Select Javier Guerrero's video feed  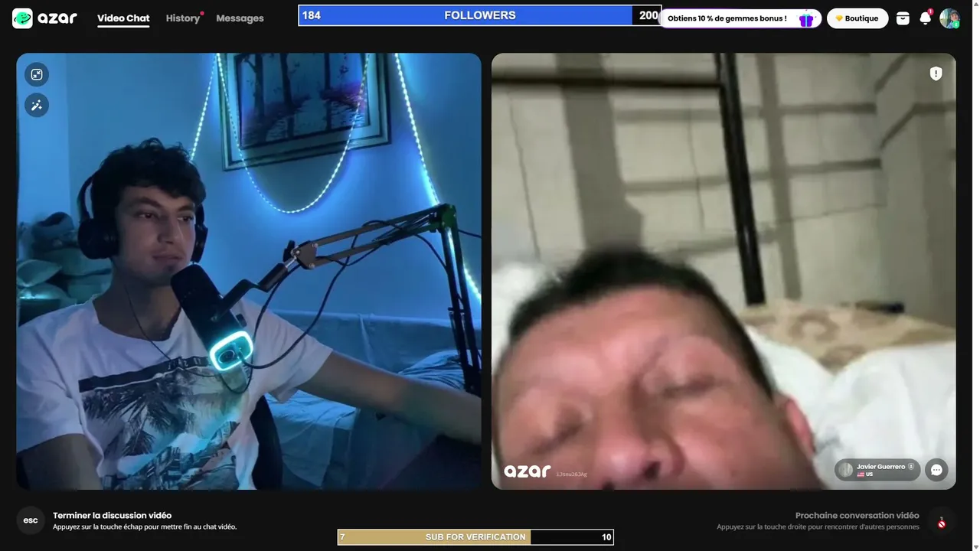pyautogui.click(x=724, y=271)
